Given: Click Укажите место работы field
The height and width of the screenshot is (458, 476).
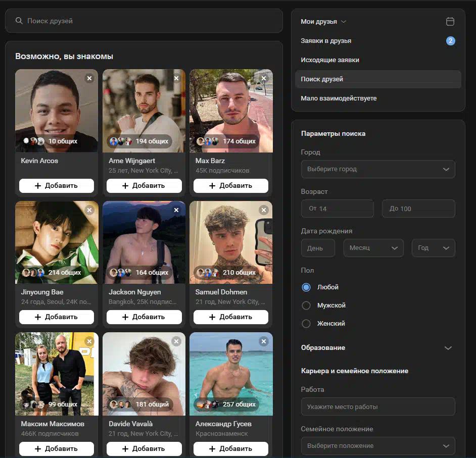Looking at the screenshot, I should 378,406.
